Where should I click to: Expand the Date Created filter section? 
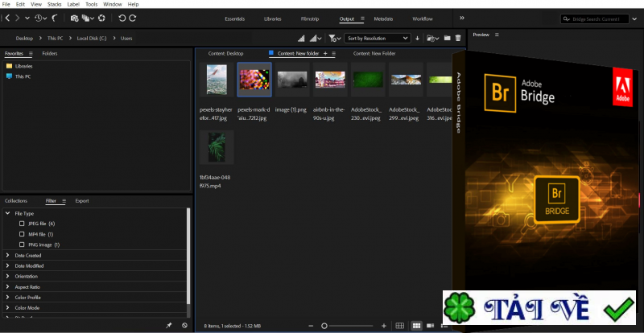point(27,255)
